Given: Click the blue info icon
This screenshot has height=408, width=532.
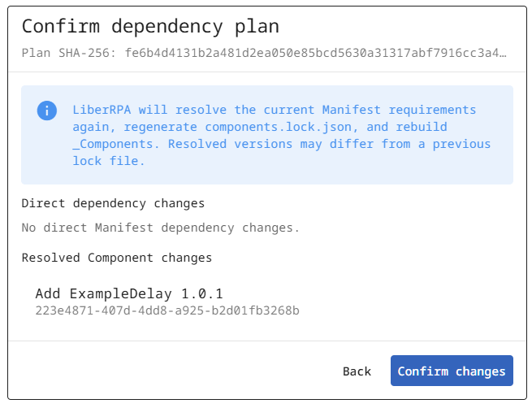Looking at the screenshot, I should pyautogui.click(x=47, y=111).
